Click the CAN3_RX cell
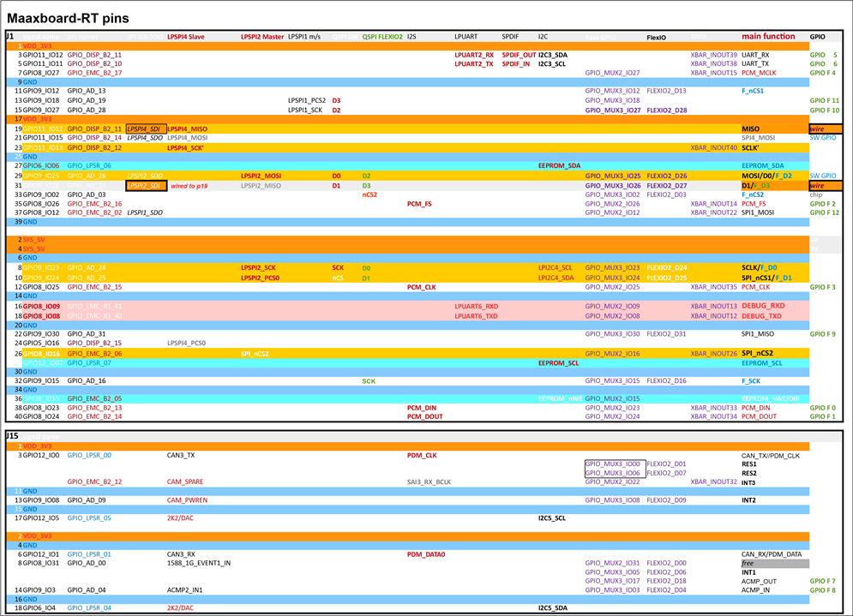Screen dimensions: 853x616 (181, 554)
